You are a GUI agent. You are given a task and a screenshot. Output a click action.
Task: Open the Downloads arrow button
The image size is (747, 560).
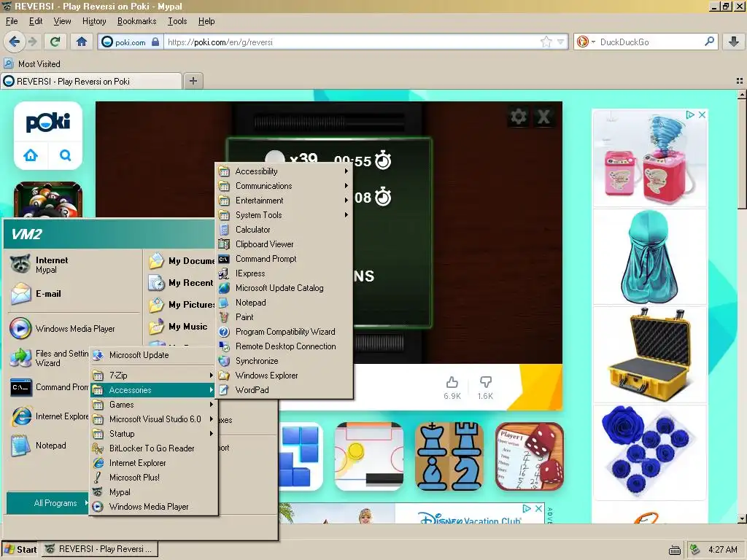click(734, 42)
